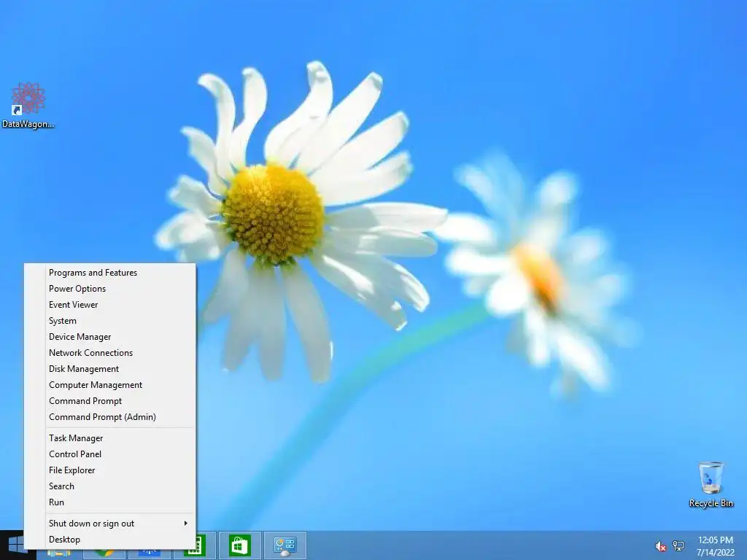Open Command Prompt
Image resolution: width=747 pixels, height=560 pixels.
(109, 401)
